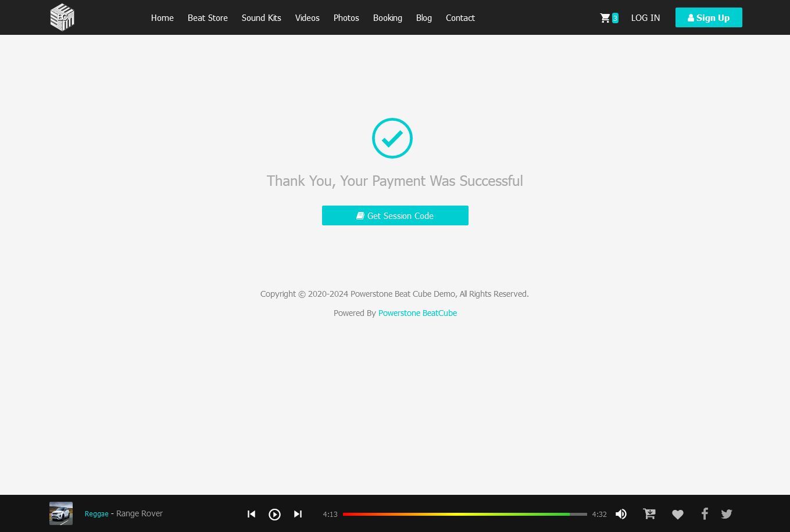The width and height of the screenshot is (790, 532).
Task: Click the BeatCube logo in the header
Action: (62, 17)
